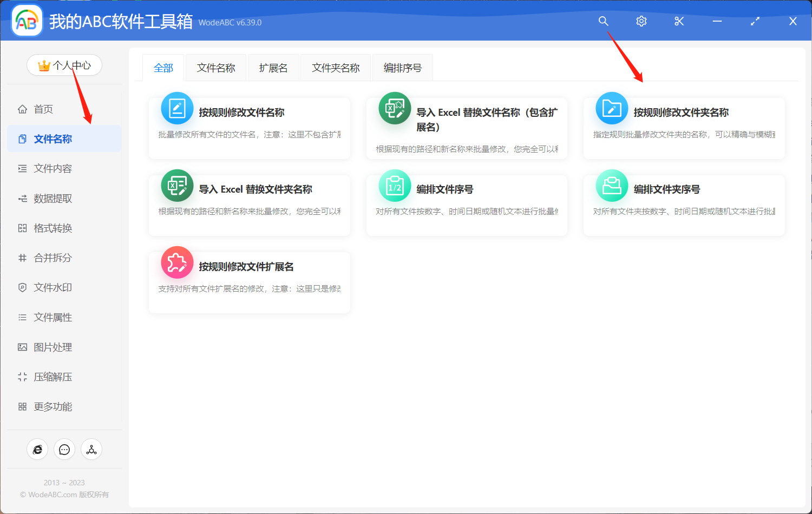This screenshot has width=812, height=514.
Task: Click the chat feedback bubble icon
Action: [x=64, y=449]
